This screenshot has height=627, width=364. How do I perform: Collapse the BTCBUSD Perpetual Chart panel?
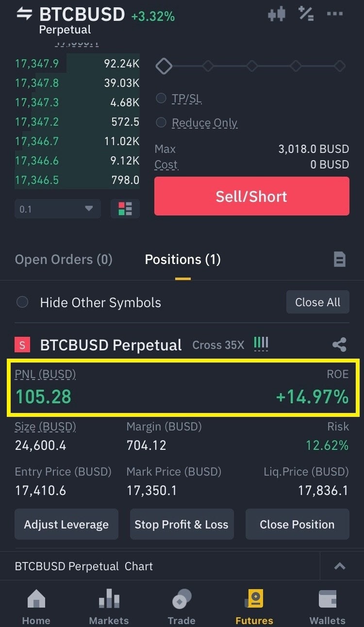[x=339, y=566]
